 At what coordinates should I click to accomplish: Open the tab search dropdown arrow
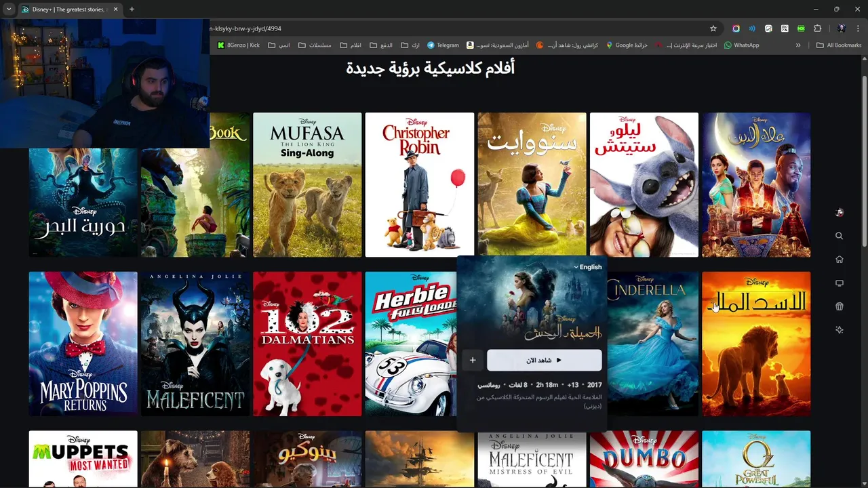(x=9, y=9)
